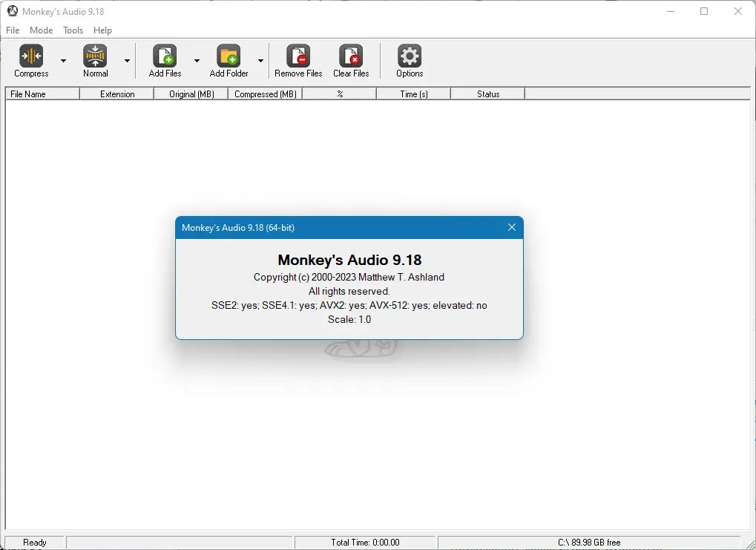Open Options via gear icon
Screen dimensions: 756x550
(410, 56)
